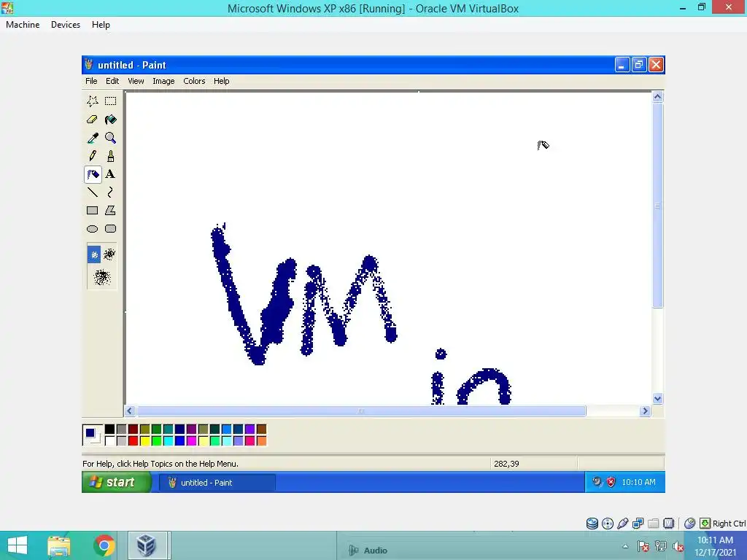Screen dimensions: 747x560
Task: Open Paint's Colors menu
Action: 194,81
